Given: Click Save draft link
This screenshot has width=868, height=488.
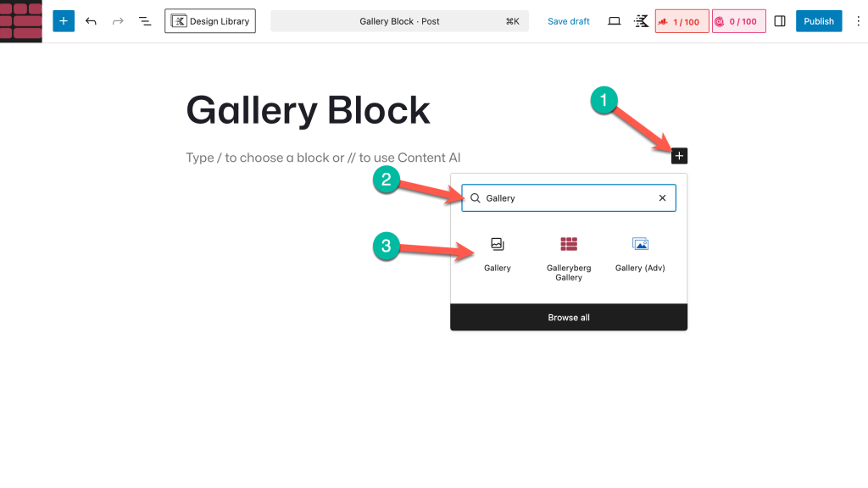Looking at the screenshot, I should pos(568,21).
